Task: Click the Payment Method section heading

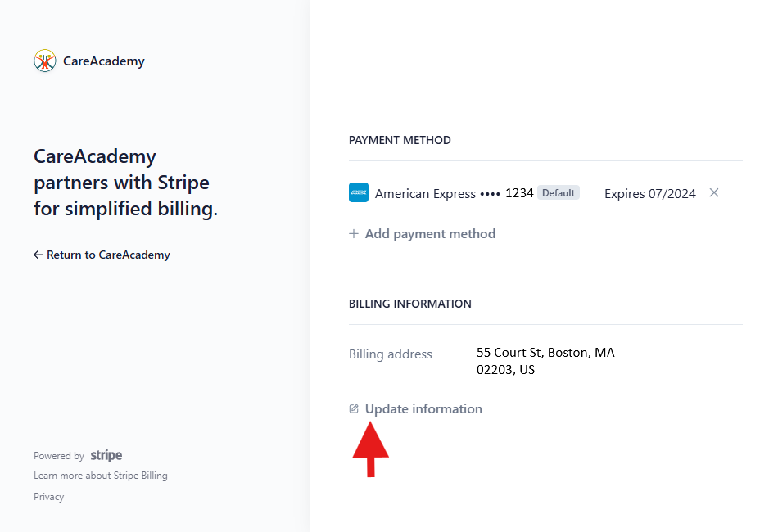Action: (400, 140)
